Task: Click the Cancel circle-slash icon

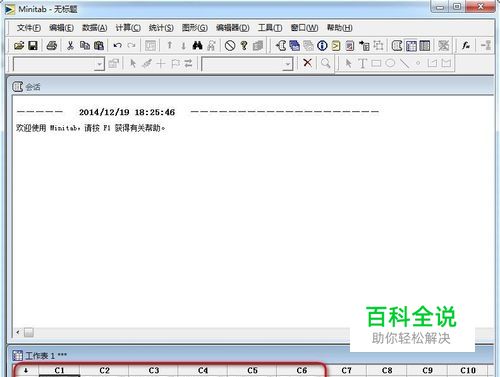Action: coord(230,46)
